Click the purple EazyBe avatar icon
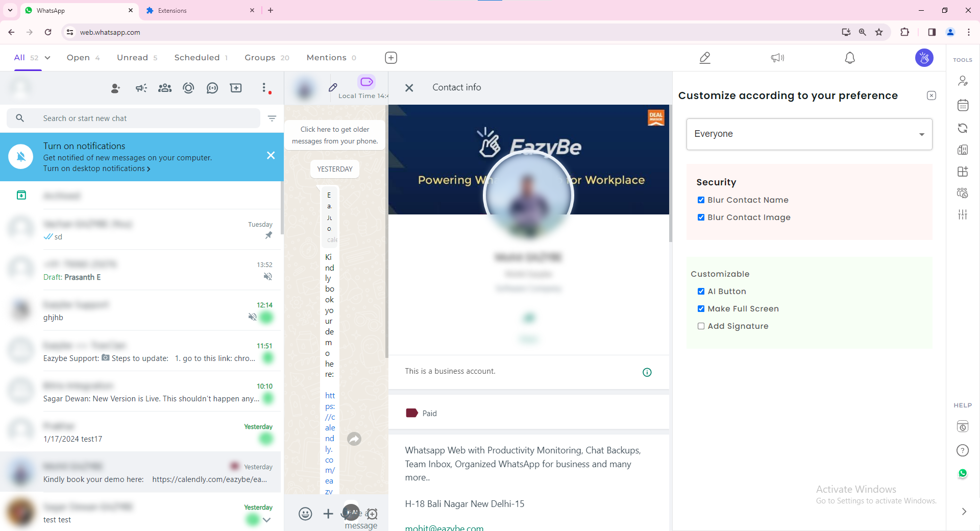This screenshot has width=980, height=531. tap(924, 58)
